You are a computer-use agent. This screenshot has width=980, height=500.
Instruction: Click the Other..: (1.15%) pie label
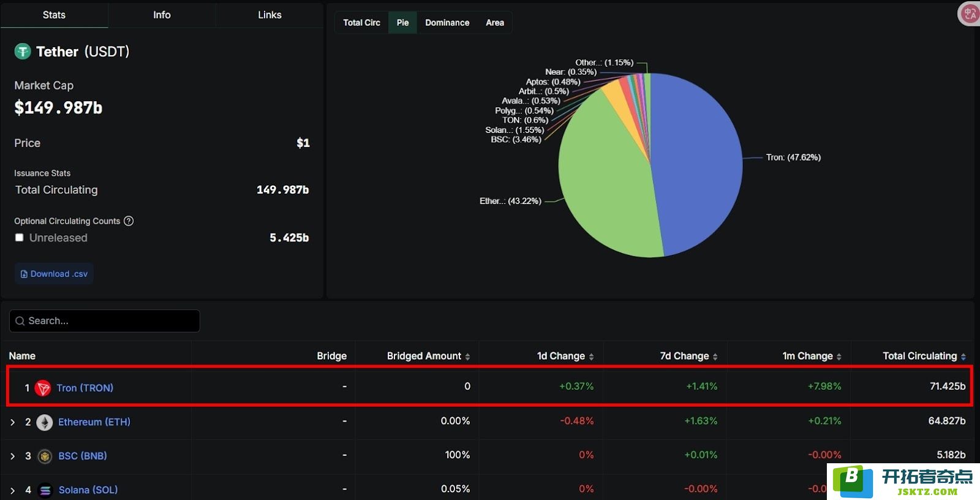[x=604, y=63]
